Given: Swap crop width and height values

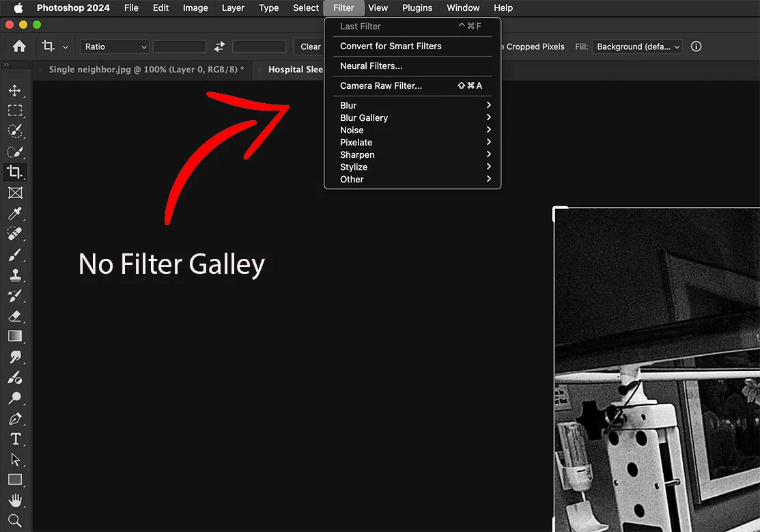Looking at the screenshot, I should click(220, 46).
